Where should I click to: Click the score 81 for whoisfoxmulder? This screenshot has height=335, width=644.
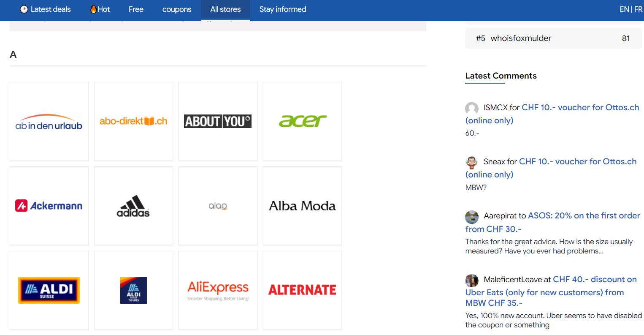(x=626, y=38)
